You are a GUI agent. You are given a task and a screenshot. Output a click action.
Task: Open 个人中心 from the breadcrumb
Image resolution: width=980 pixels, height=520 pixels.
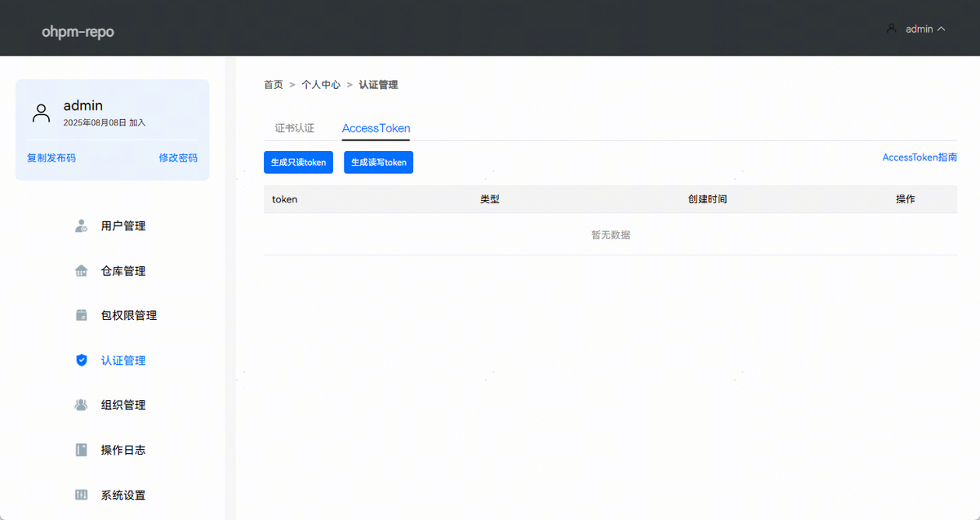pos(321,85)
